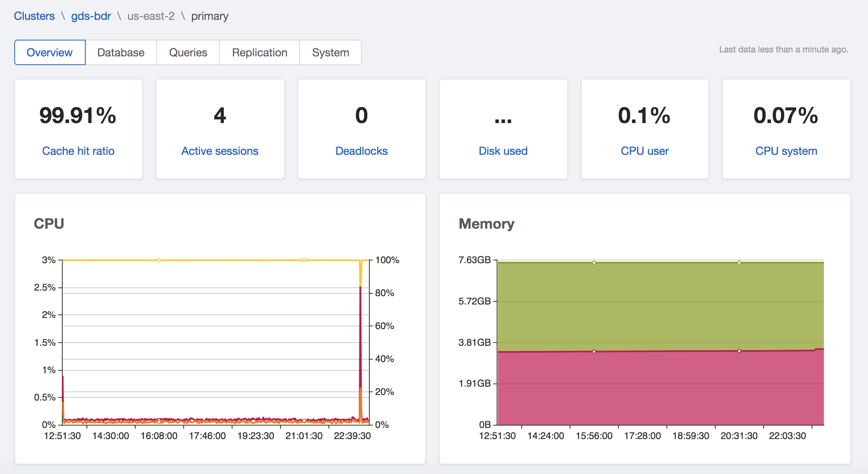The width and height of the screenshot is (868, 474).
Task: Click the us-east-2 breadcrumb segment
Action: click(x=151, y=16)
